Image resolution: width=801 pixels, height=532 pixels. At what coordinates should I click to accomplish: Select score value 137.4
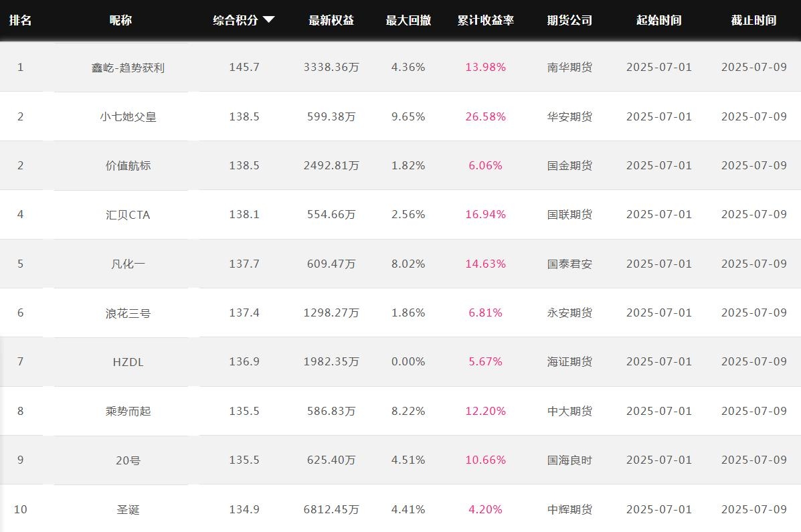(244, 313)
